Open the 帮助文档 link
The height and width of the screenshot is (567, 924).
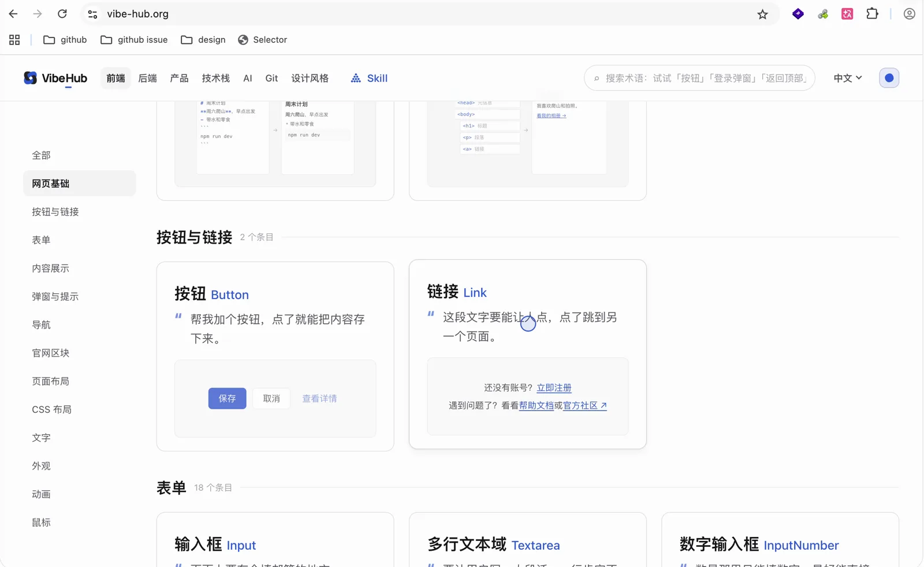536,406
